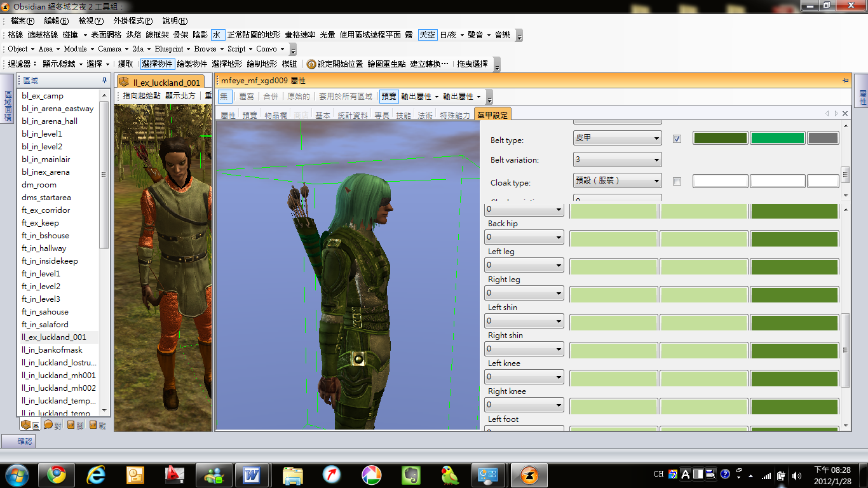Open the Evernote icon in the taskbar
This screenshot has height=488, width=868.
point(410,475)
